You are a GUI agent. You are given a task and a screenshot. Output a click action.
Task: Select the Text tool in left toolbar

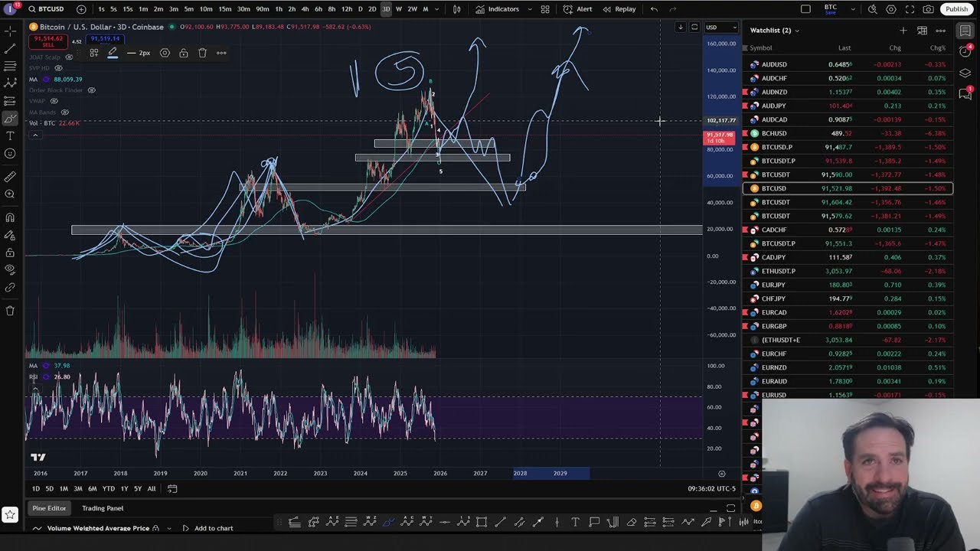10,136
